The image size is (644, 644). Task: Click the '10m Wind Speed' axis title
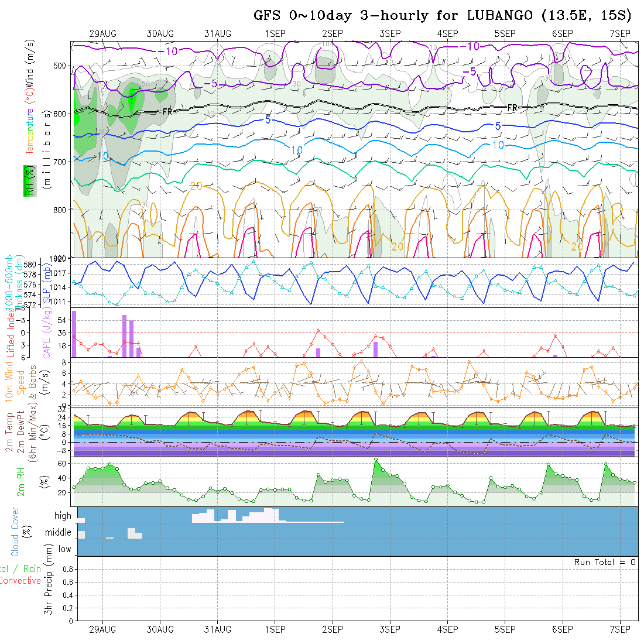coord(15,382)
